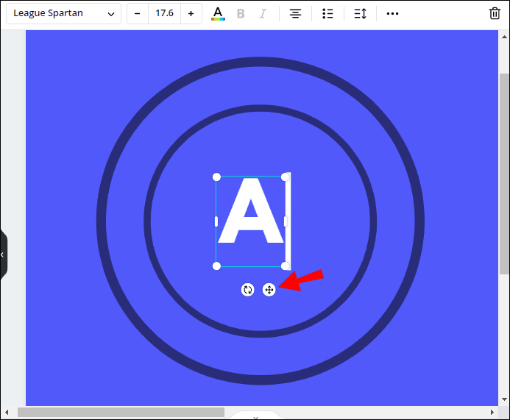
Task: Click the move handle below text box
Action: tap(269, 290)
